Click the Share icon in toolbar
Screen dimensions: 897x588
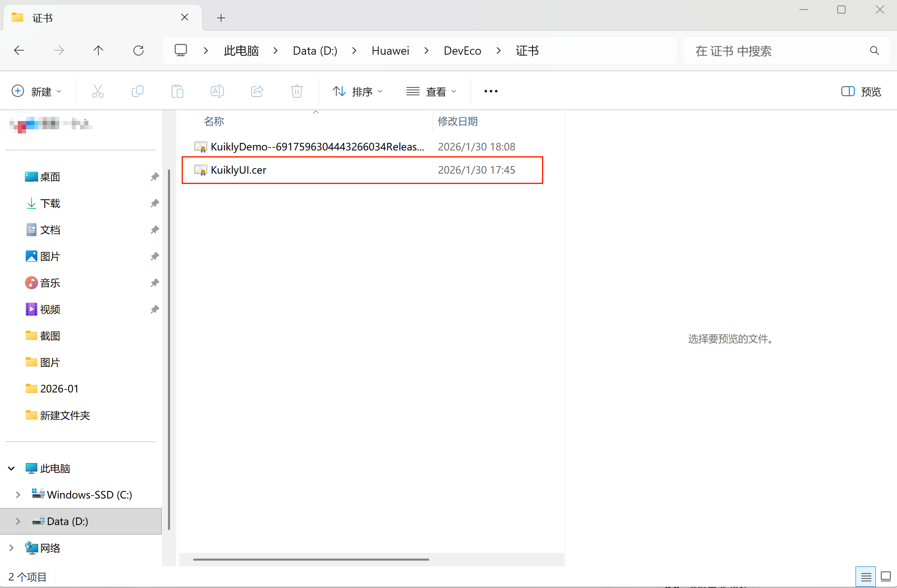pos(257,91)
